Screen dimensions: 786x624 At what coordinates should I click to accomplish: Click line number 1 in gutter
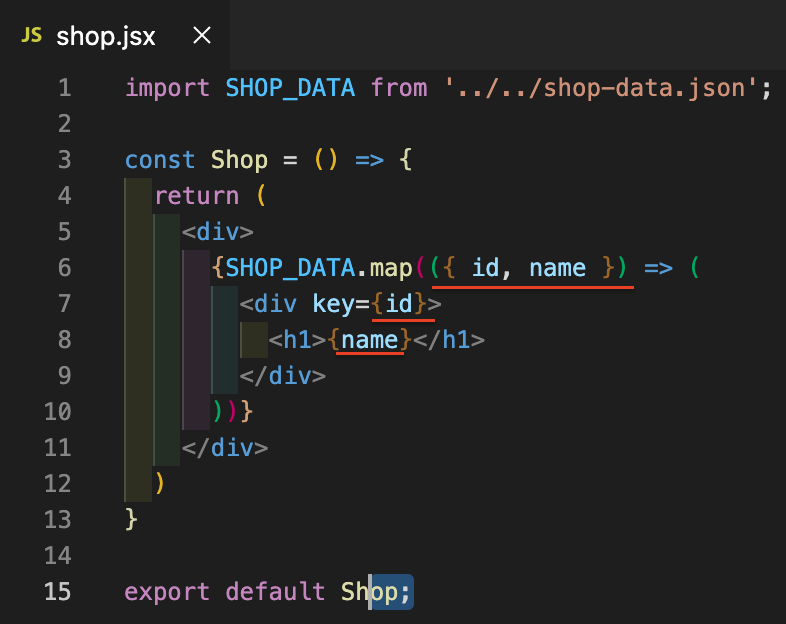click(65, 88)
